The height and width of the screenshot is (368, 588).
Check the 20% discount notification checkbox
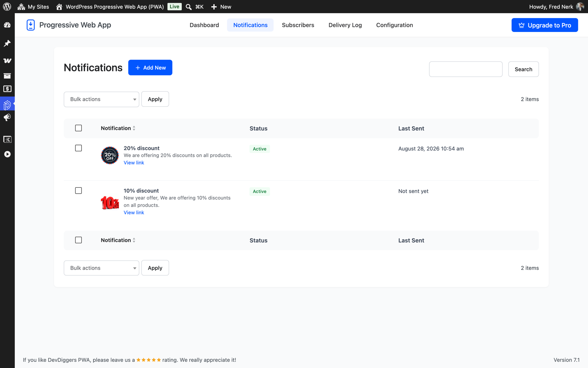(78, 148)
